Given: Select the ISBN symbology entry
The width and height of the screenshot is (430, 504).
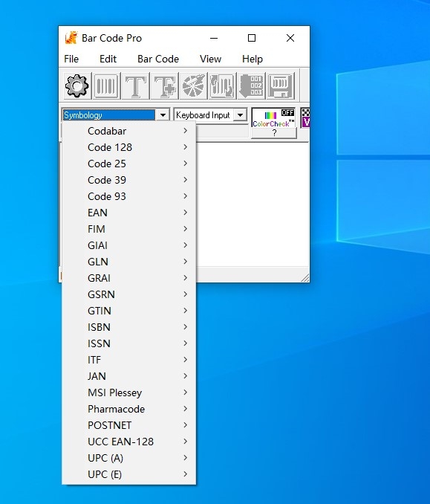Looking at the screenshot, I should click(128, 327).
